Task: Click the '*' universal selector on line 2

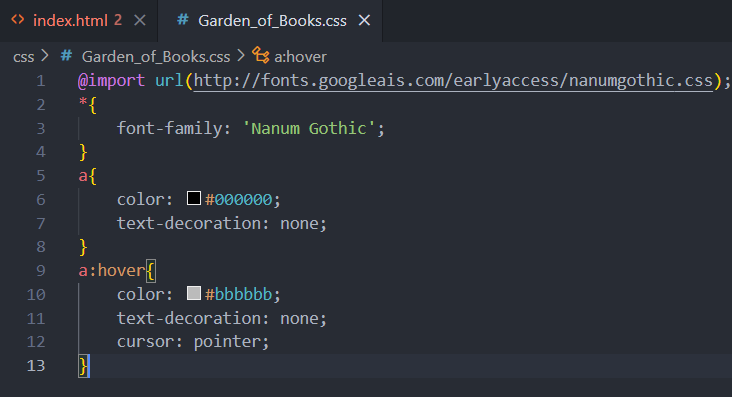Action: 83,103
